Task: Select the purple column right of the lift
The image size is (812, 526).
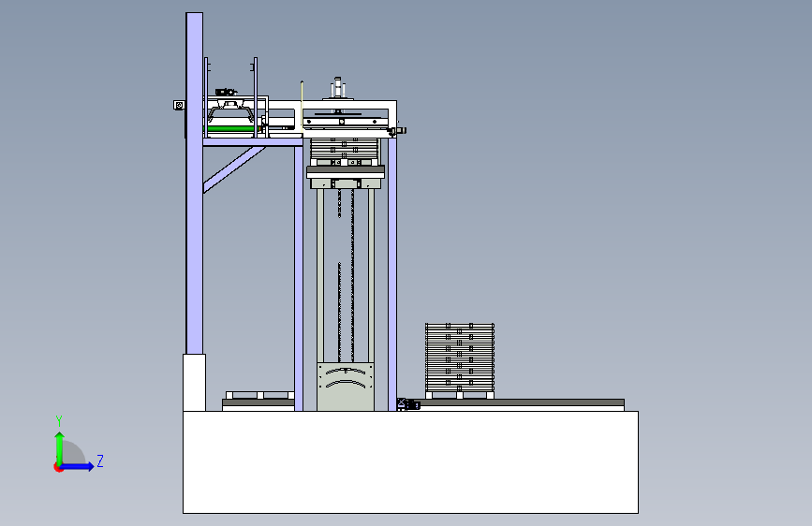Action: (x=392, y=274)
